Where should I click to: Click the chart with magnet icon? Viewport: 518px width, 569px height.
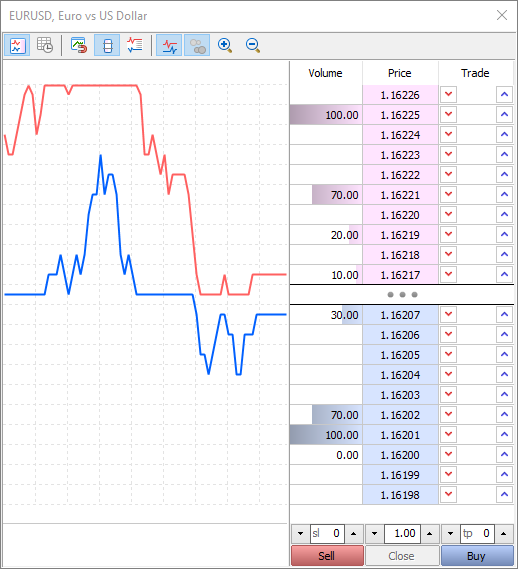(79, 46)
